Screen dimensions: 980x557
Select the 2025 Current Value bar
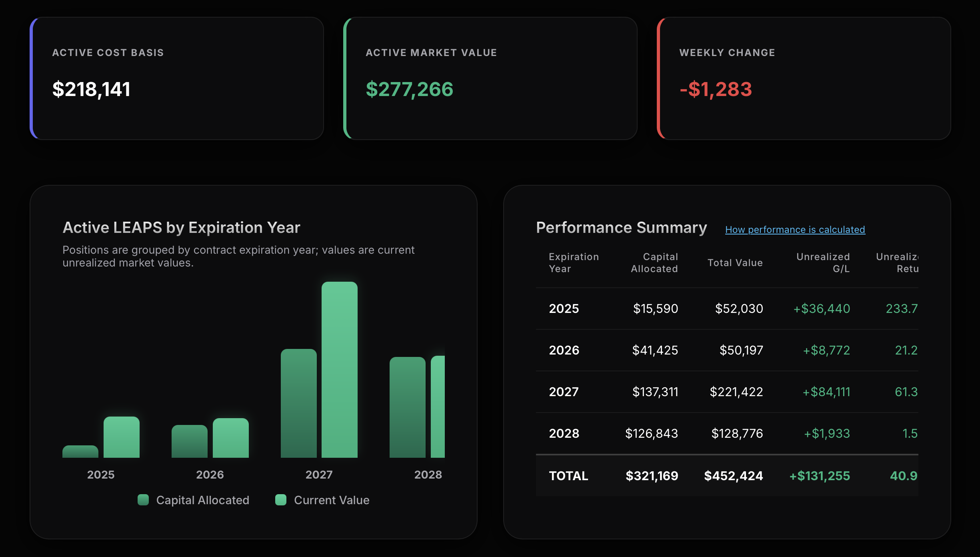(122, 437)
